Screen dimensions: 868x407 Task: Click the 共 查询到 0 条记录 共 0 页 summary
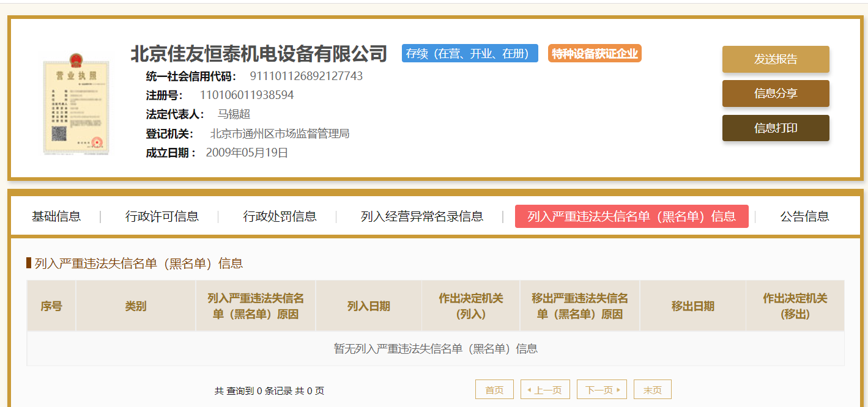pos(269,391)
